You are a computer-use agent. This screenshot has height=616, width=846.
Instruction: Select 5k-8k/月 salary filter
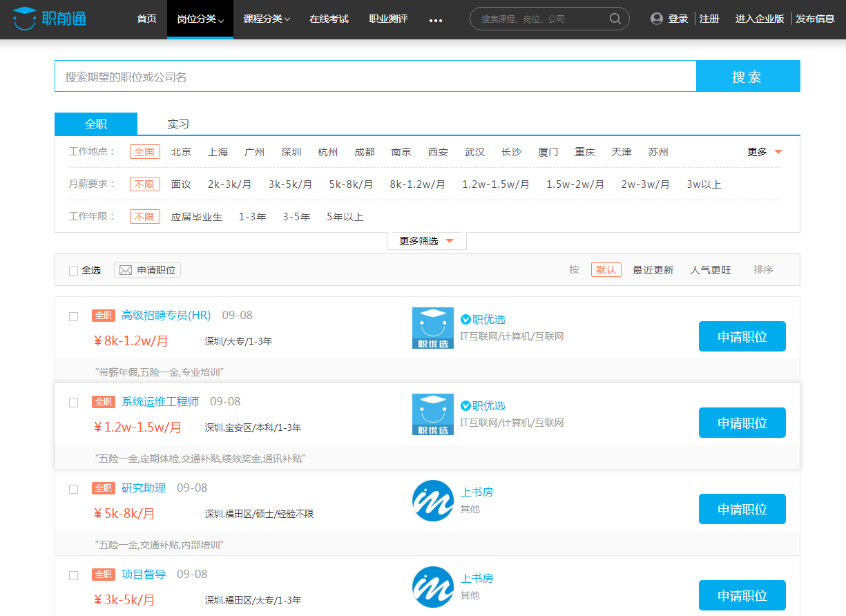click(x=350, y=184)
